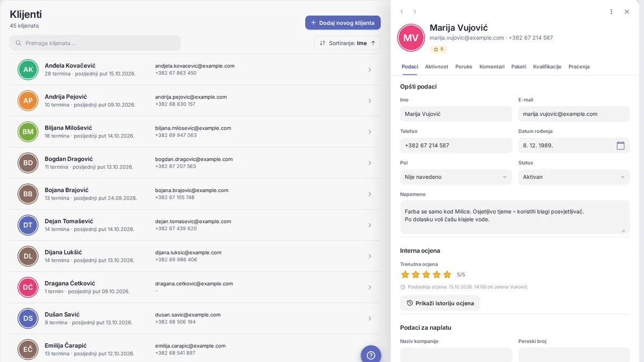
Task: Close the client detail panel
Action: (x=627, y=12)
